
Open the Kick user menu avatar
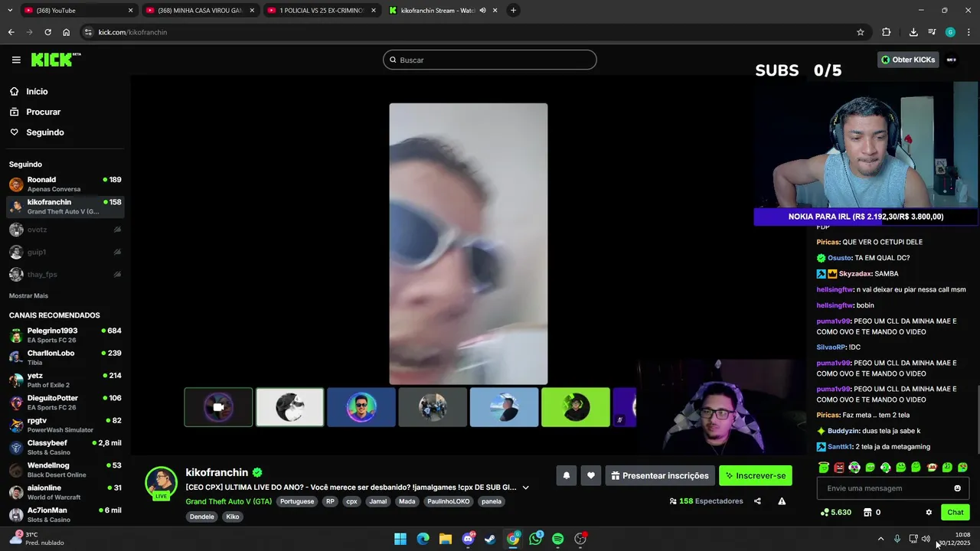click(x=952, y=60)
